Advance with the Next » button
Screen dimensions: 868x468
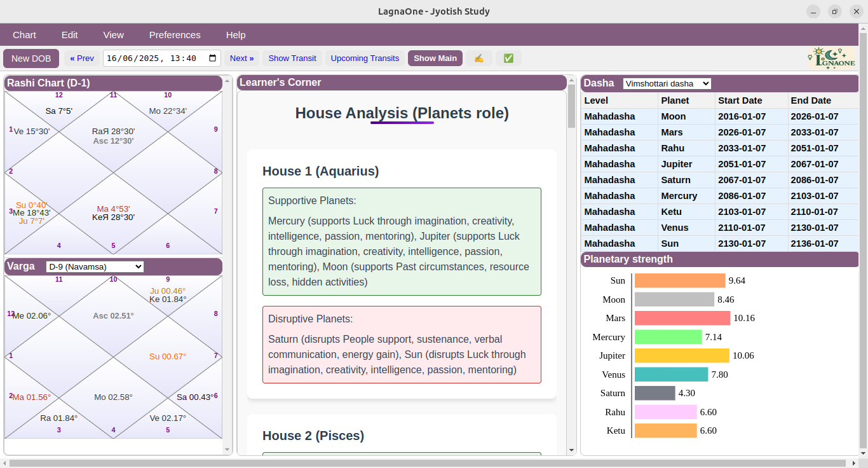pyautogui.click(x=241, y=58)
